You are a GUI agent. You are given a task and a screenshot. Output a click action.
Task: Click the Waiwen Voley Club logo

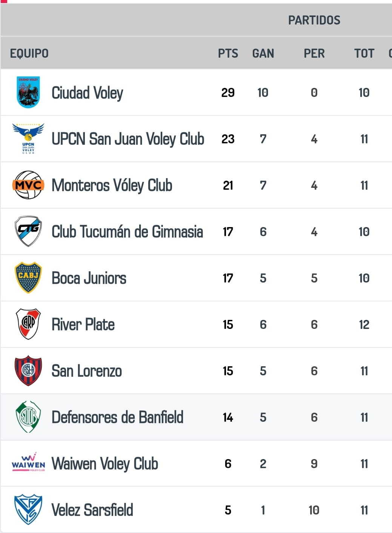(x=28, y=463)
